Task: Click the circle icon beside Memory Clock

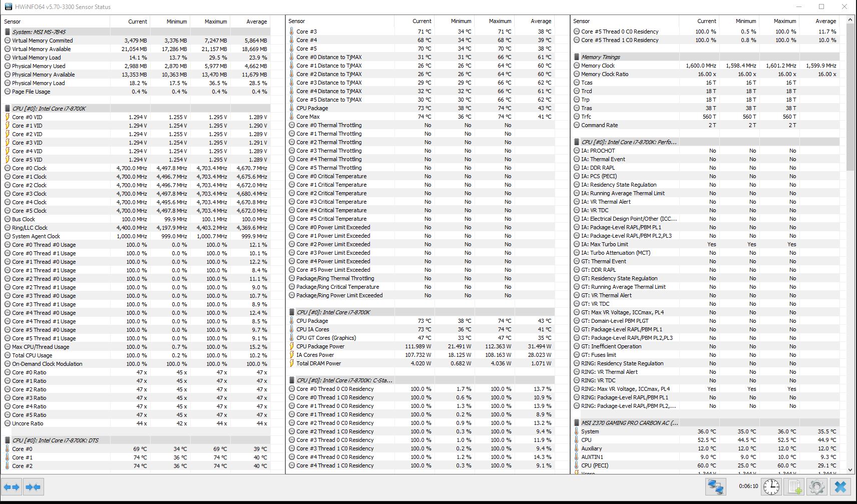Action: [577, 66]
